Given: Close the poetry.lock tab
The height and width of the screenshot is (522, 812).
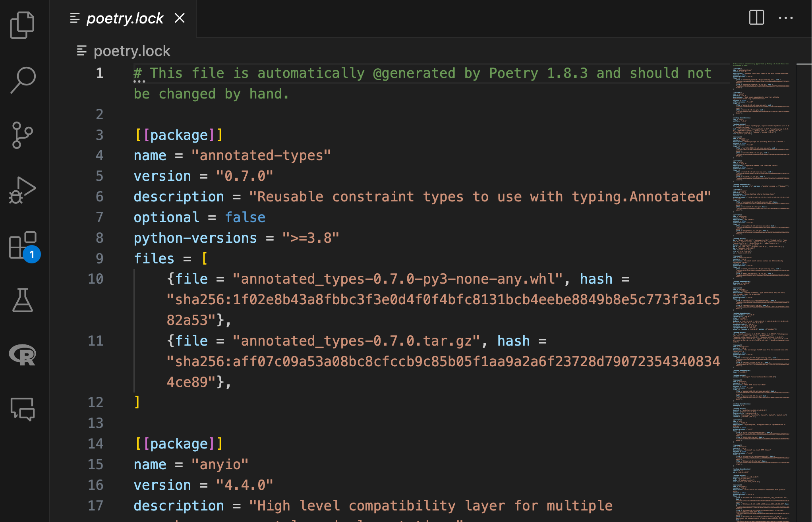Looking at the screenshot, I should pos(180,18).
